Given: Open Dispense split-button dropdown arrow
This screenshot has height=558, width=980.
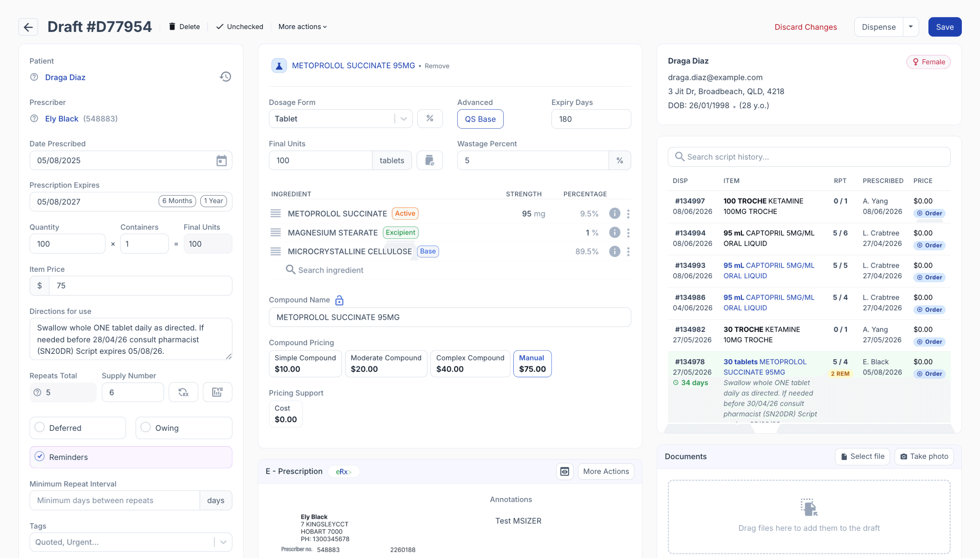Looking at the screenshot, I should point(911,27).
